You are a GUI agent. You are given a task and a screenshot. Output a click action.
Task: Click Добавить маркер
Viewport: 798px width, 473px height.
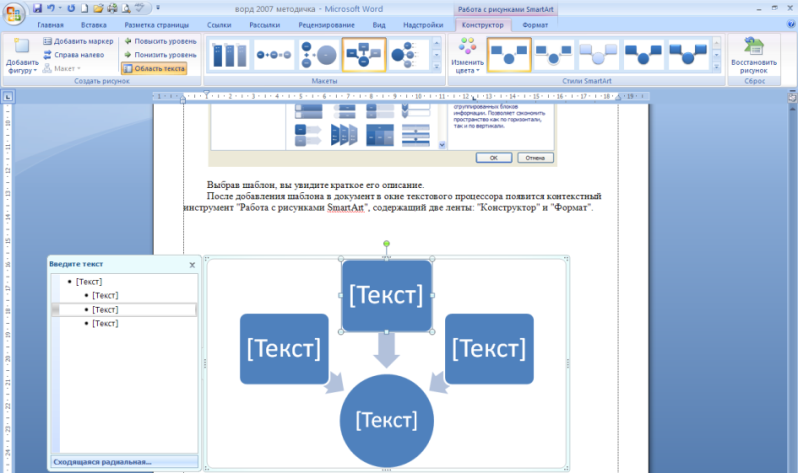(x=78, y=41)
